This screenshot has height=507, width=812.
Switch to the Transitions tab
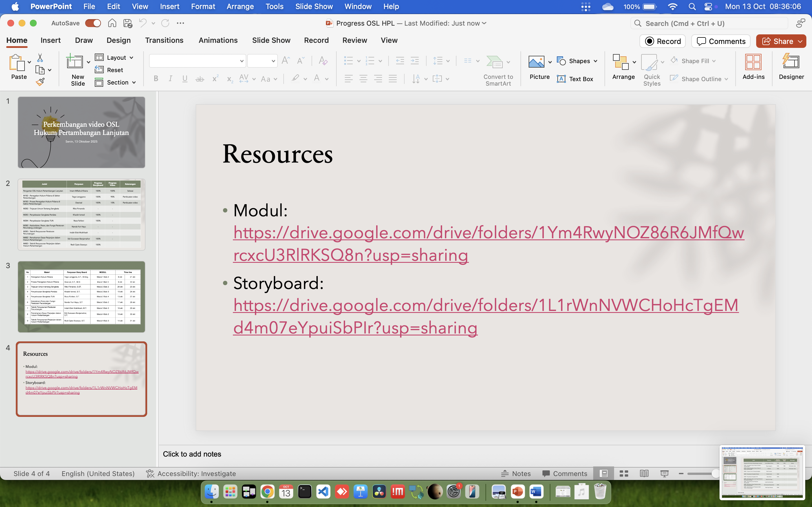pyautogui.click(x=164, y=40)
